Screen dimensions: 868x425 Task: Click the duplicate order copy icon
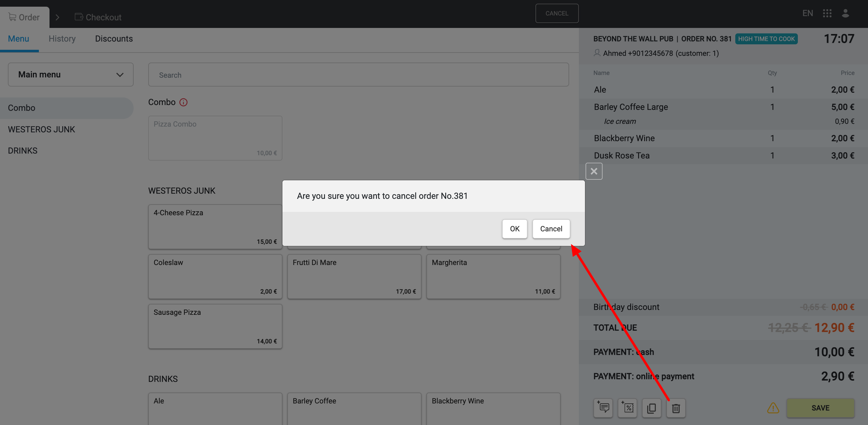(x=651, y=408)
